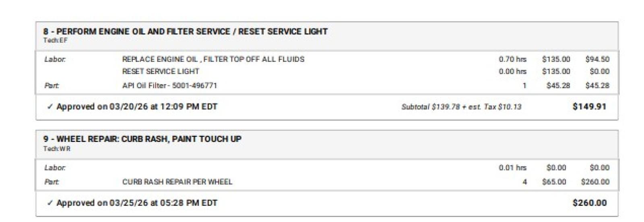The width and height of the screenshot is (644, 222).
Task: Click the Curb Rash Repair Per Wheel part
Action: click(177, 182)
